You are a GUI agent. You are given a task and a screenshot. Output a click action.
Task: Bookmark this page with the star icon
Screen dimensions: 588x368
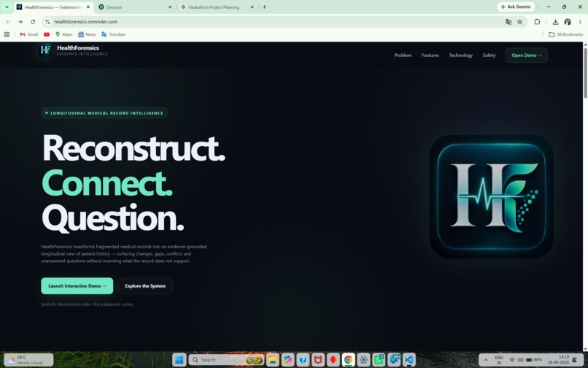coord(519,22)
